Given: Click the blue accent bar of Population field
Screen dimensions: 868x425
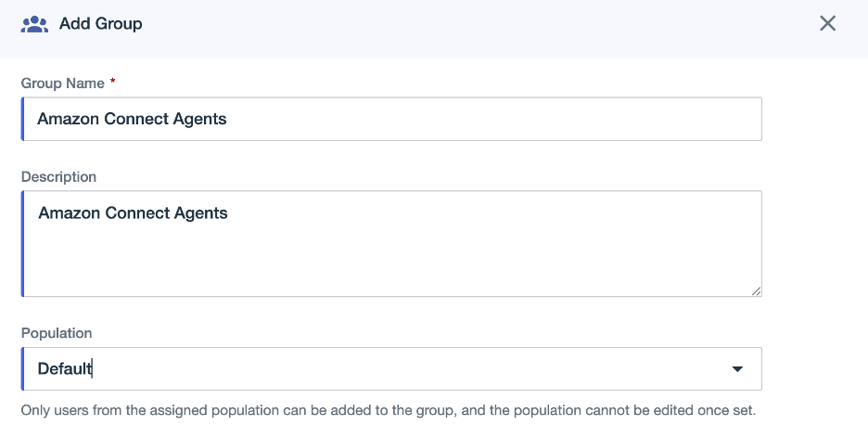Looking at the screenshot, I should click(22, 369).
